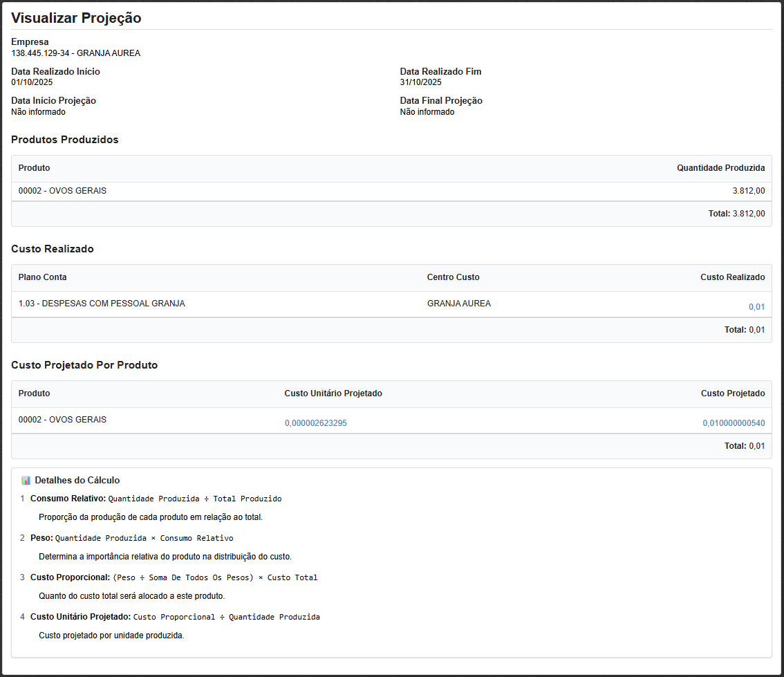Image resolution: width=784 pixels, height=677 pixels.
Task: Click the Visualizar Projeção page heading
Action: (76, 18)
